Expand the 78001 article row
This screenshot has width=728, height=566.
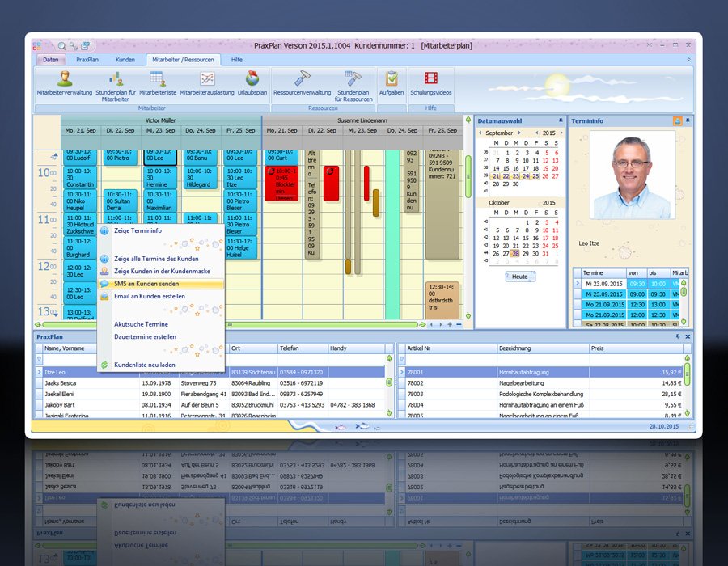tap(401, 372)
